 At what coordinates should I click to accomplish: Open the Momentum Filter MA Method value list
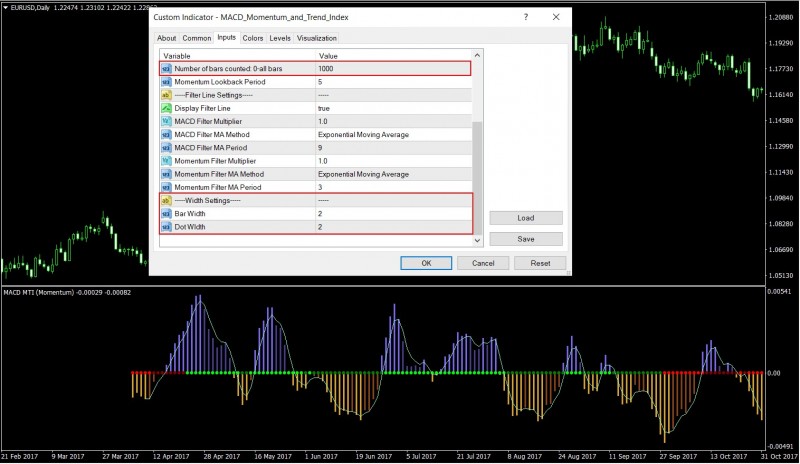click(363, 174)
